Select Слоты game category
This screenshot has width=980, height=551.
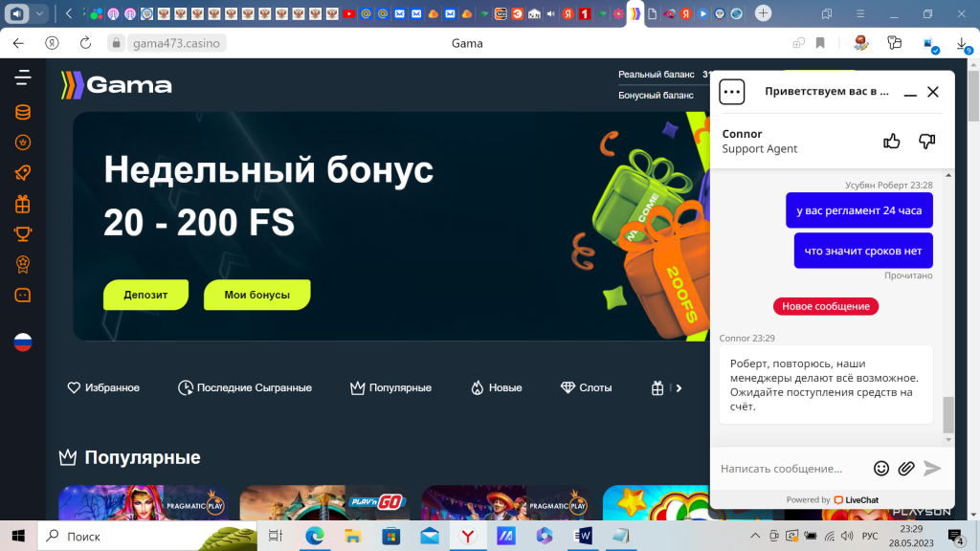(x=587, y=388)
